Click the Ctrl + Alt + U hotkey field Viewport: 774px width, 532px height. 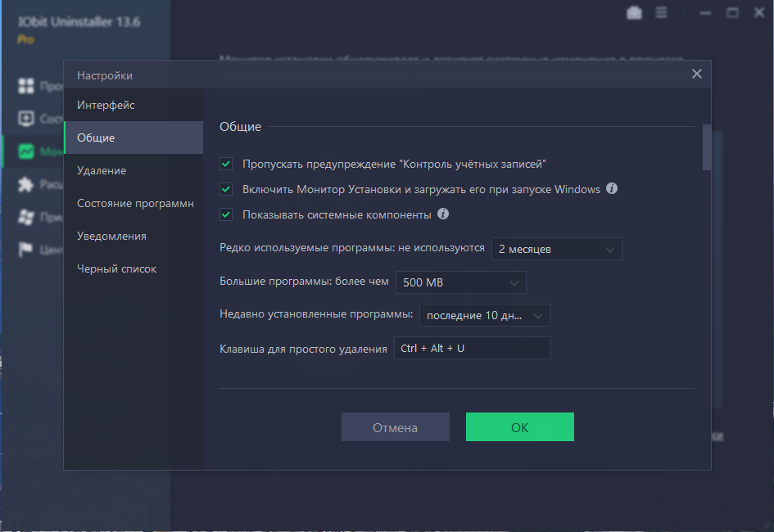(473, 348)
